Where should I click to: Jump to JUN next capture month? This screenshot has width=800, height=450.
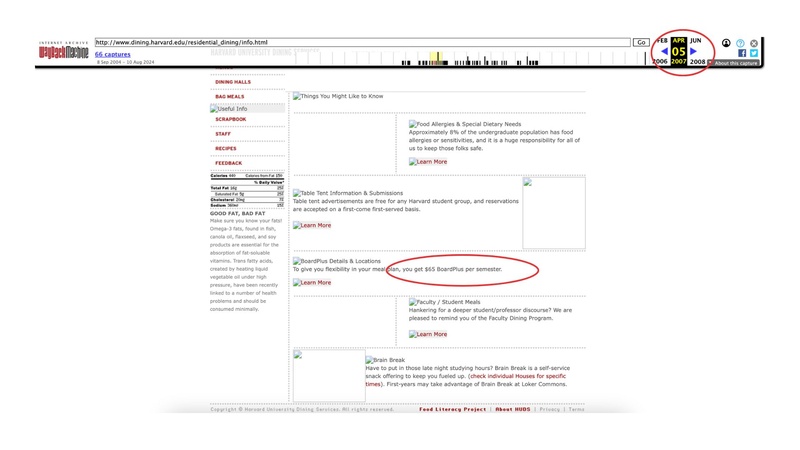click(696, 40)
